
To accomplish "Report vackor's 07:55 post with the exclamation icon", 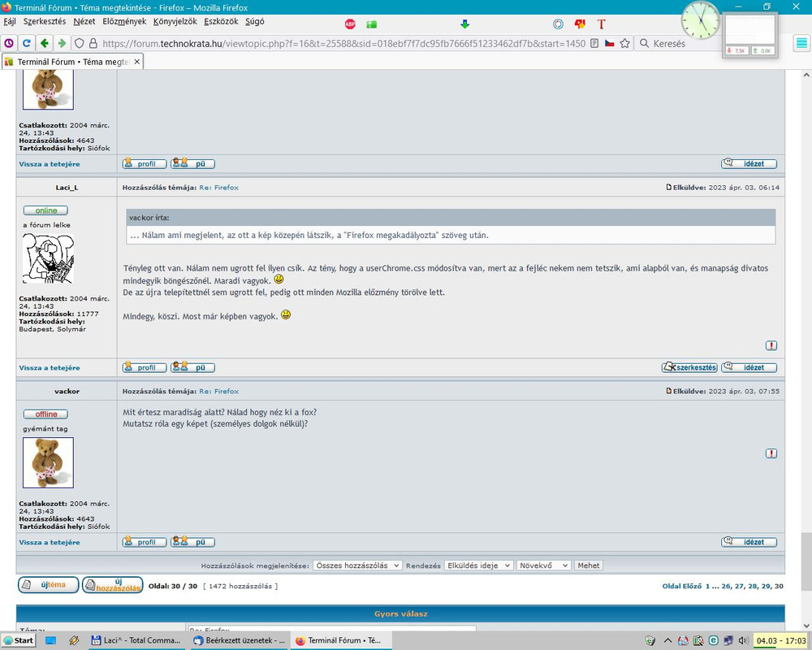I will (771, 453).
